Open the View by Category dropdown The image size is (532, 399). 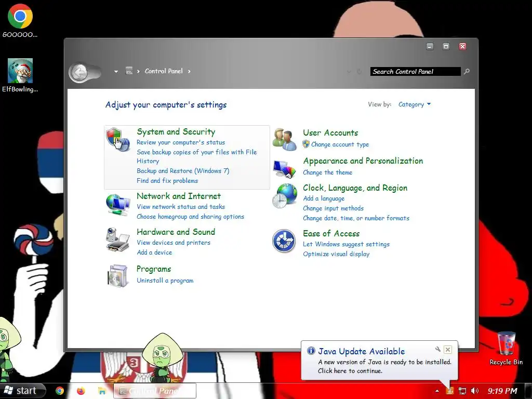click(x=414, y=104)
